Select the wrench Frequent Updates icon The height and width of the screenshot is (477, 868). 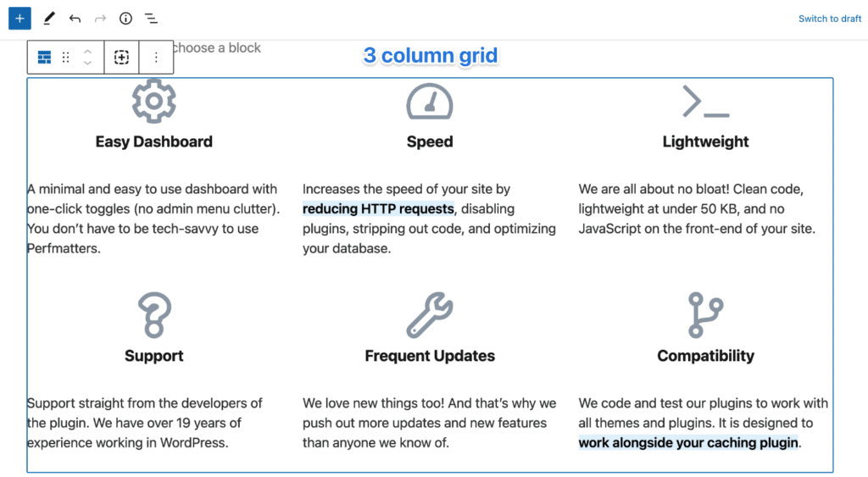pyautogui.click(x=430, y=315)
